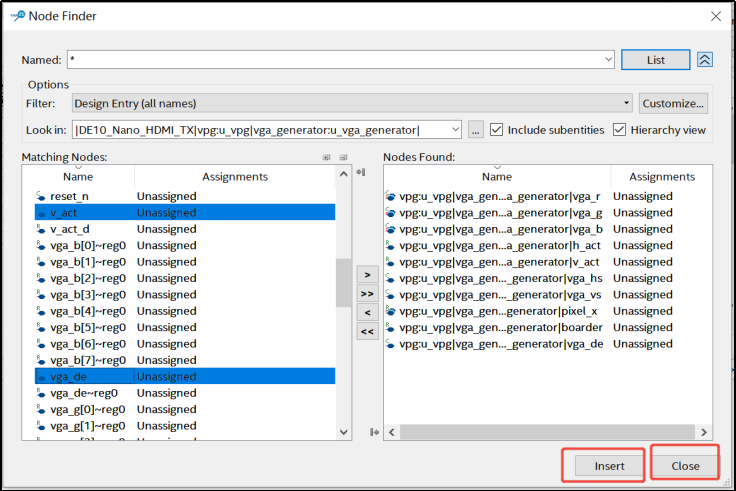Click the Unassigned cell of the reset_n row
This screenshot has width=736, height=491.
click(x=166, y=196)
